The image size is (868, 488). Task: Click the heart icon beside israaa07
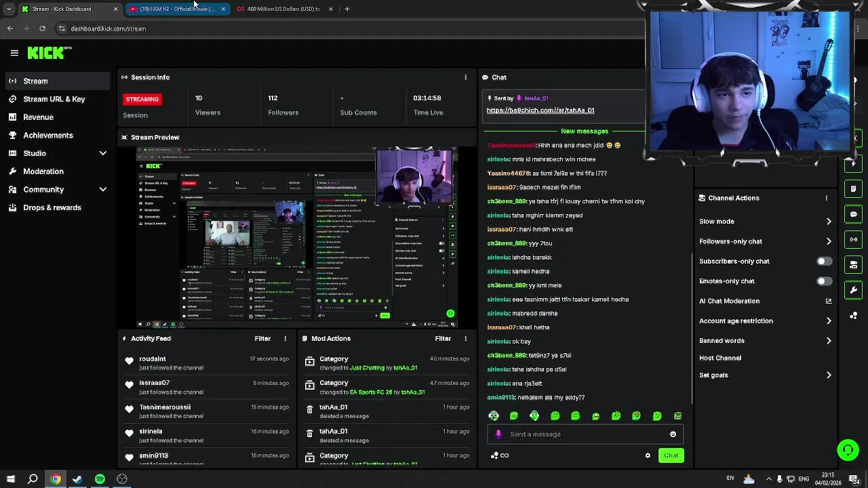point(129,385)
